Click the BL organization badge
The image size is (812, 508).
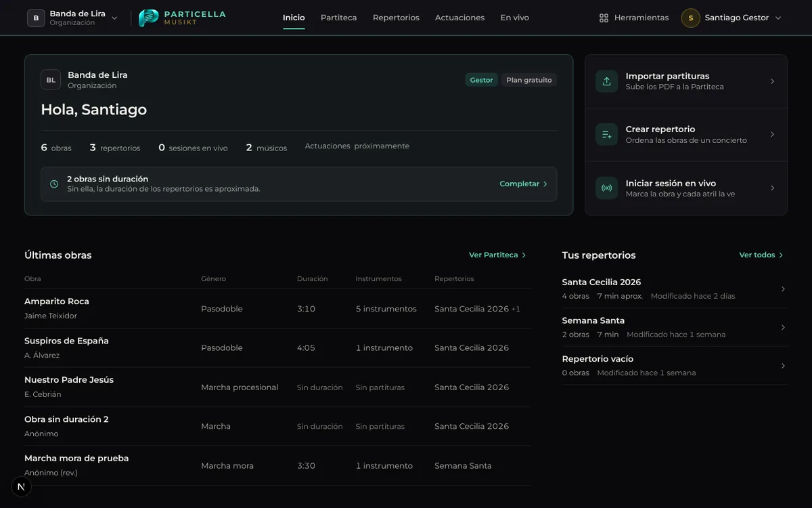point(51,80)
